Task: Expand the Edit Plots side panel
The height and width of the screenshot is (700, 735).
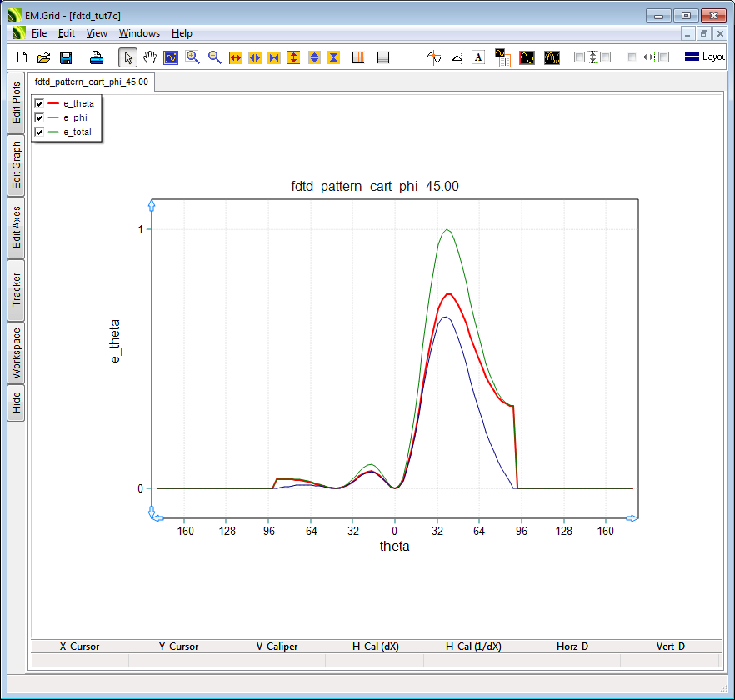Action: [x=16, y=102]
